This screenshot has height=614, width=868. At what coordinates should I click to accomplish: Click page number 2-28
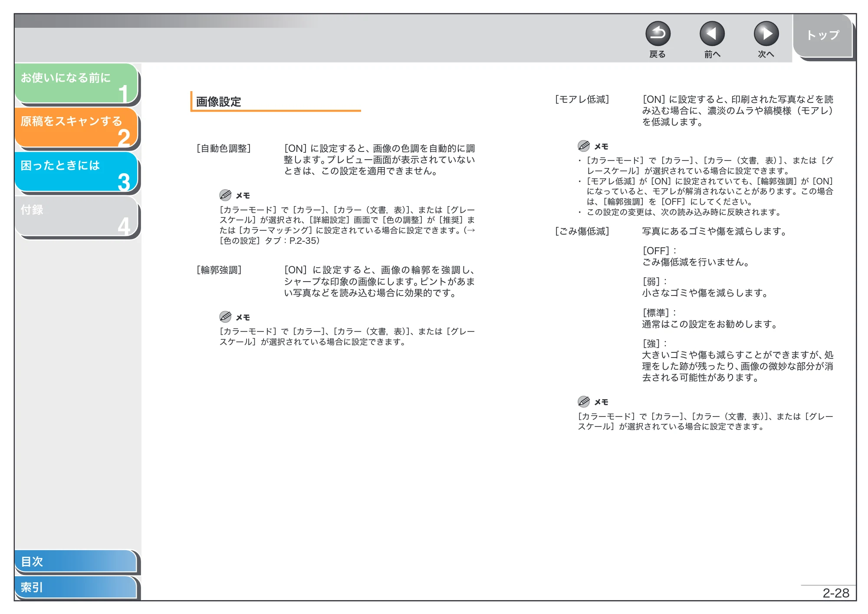(836, 593)
